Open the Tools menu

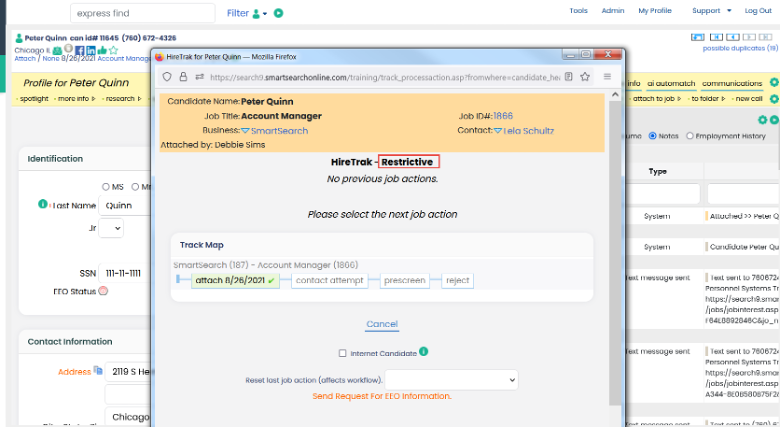pos(578,11)
